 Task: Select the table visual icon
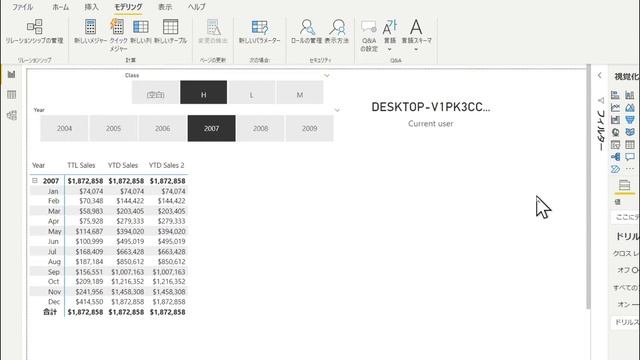[x=630, y=144]
